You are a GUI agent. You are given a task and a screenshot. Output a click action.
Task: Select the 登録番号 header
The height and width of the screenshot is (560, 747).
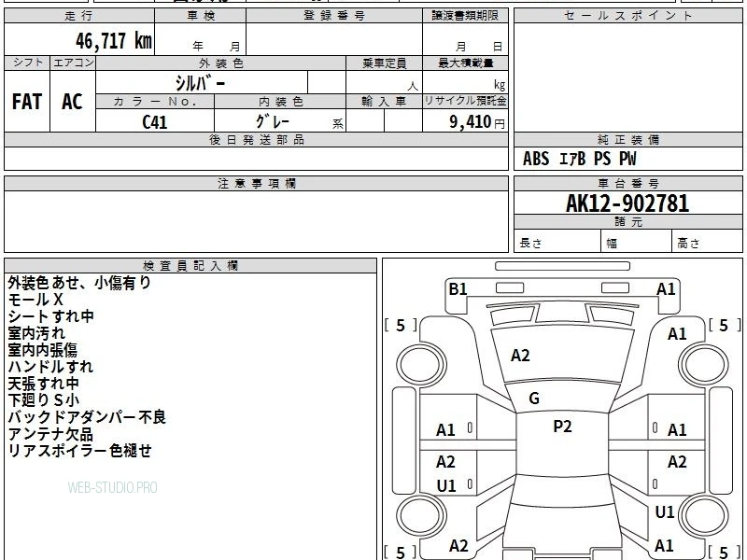click(334, 16)
